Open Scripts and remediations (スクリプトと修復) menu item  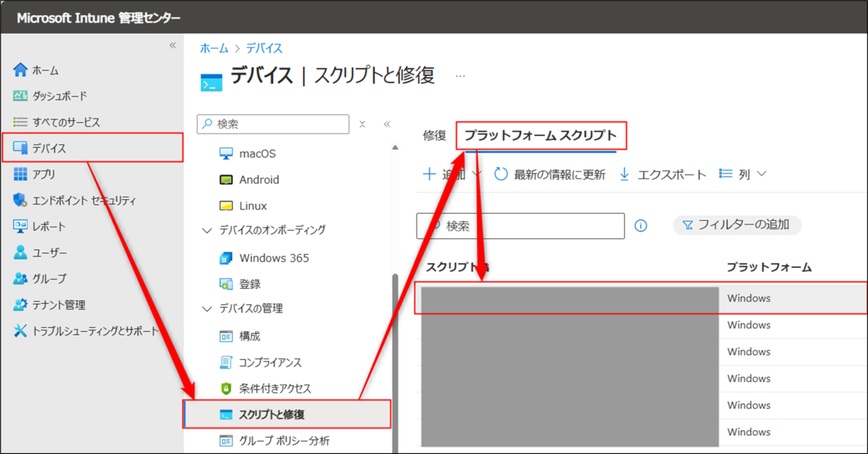point(288,415)
